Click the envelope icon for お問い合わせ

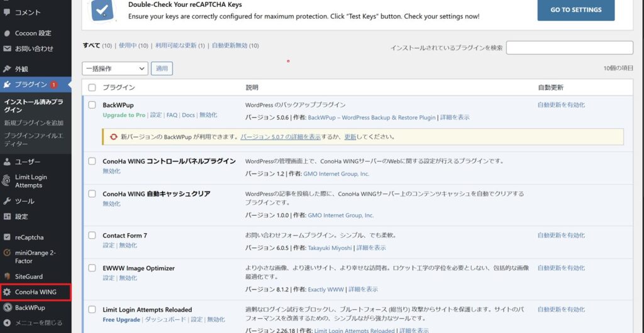point(7,48)
